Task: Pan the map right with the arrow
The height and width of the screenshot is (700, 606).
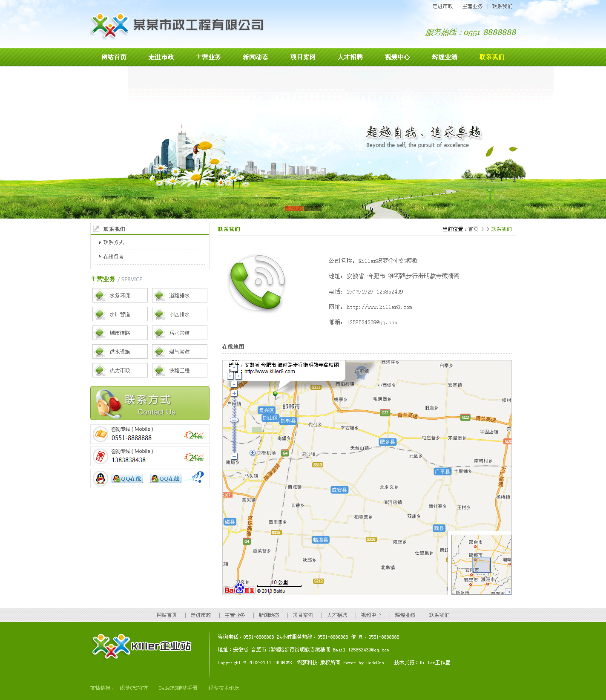Action: tap(238, 376)
